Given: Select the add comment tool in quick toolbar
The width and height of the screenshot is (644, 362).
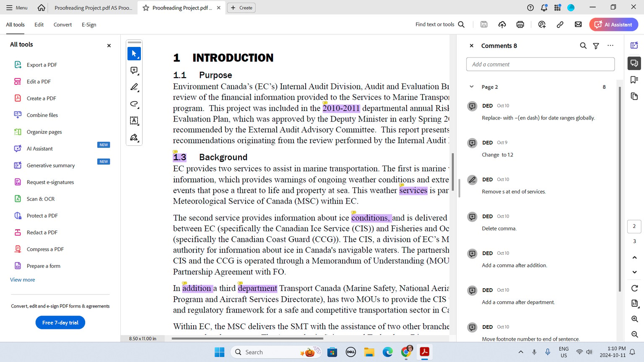Looking at the screenshot, I should click(x=134, y=70).
